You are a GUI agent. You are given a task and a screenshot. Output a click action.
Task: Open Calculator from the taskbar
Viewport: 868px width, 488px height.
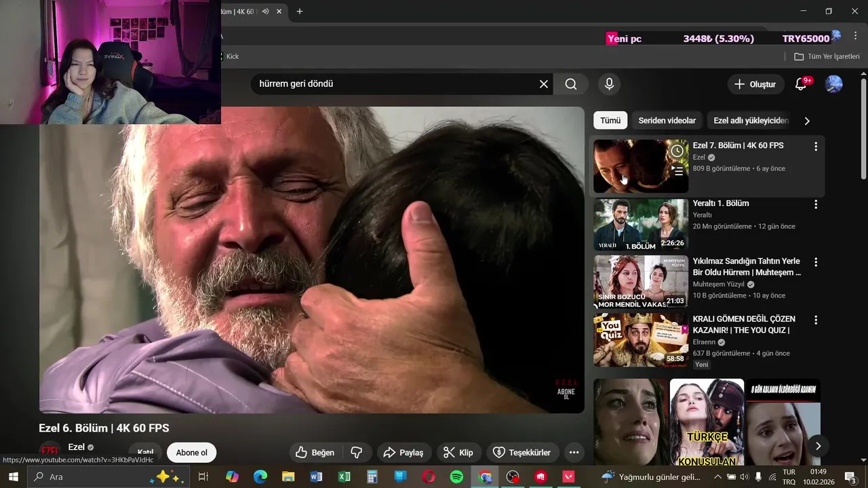coord(372,477)
